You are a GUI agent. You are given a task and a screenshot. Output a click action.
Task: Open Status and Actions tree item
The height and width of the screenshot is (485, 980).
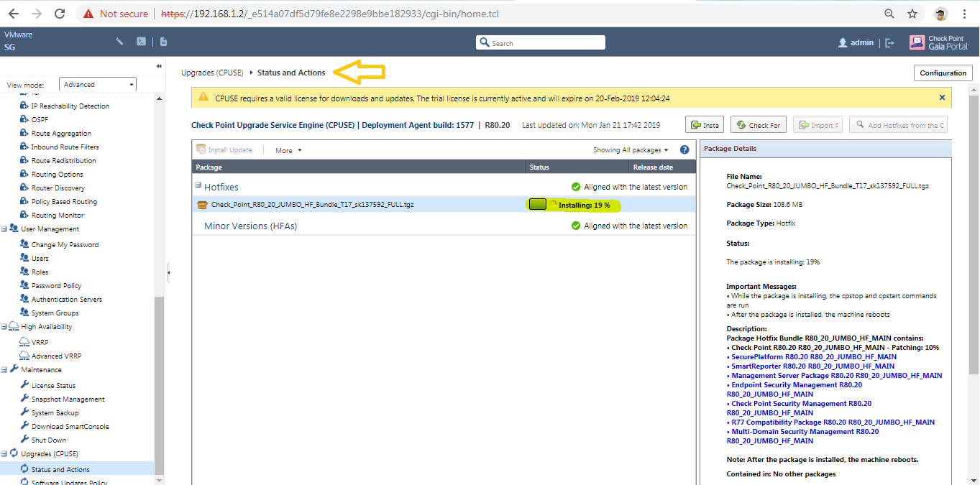60,469
